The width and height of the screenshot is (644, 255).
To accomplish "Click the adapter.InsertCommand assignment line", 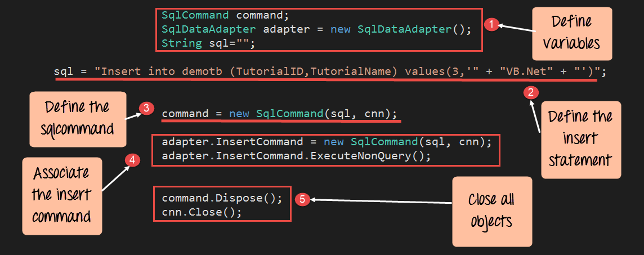I will tap(327, 142).
